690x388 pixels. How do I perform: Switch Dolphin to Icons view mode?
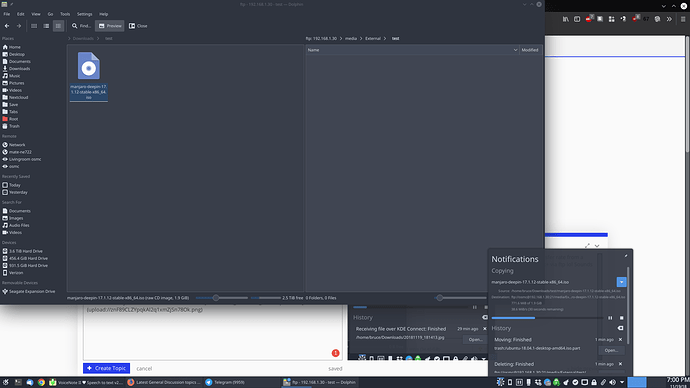[x=34, y=26]
